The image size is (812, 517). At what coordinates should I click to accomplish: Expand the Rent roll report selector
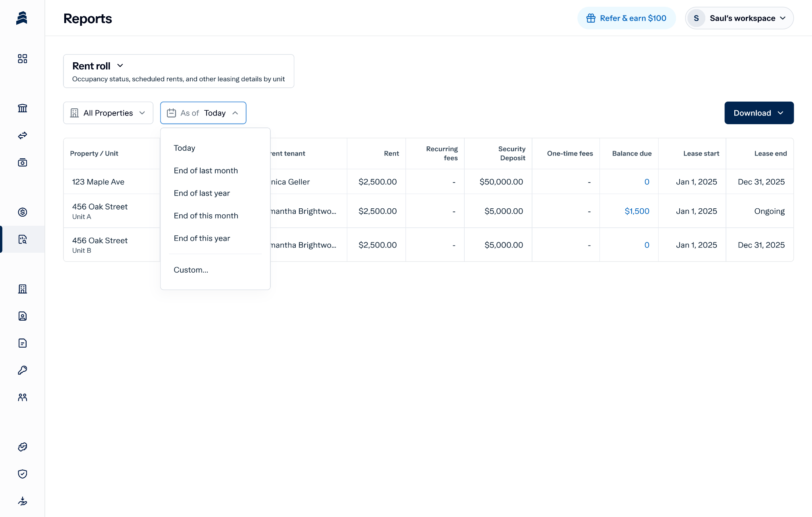tap(98, 66)
